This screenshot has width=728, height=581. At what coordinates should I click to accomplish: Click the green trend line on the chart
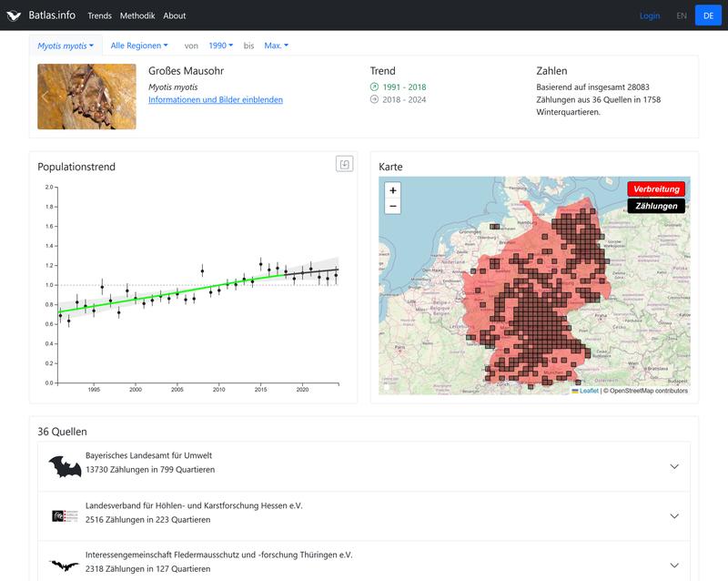172,293
